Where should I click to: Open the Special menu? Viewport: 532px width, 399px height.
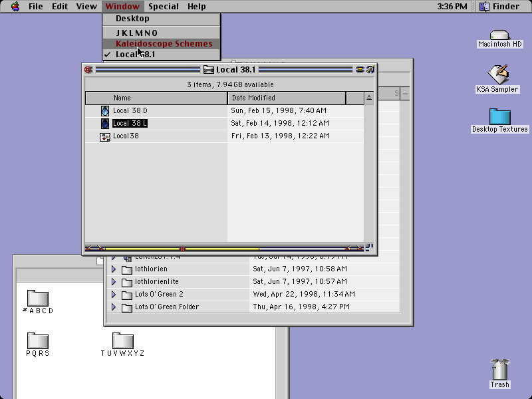coord(164,6)
